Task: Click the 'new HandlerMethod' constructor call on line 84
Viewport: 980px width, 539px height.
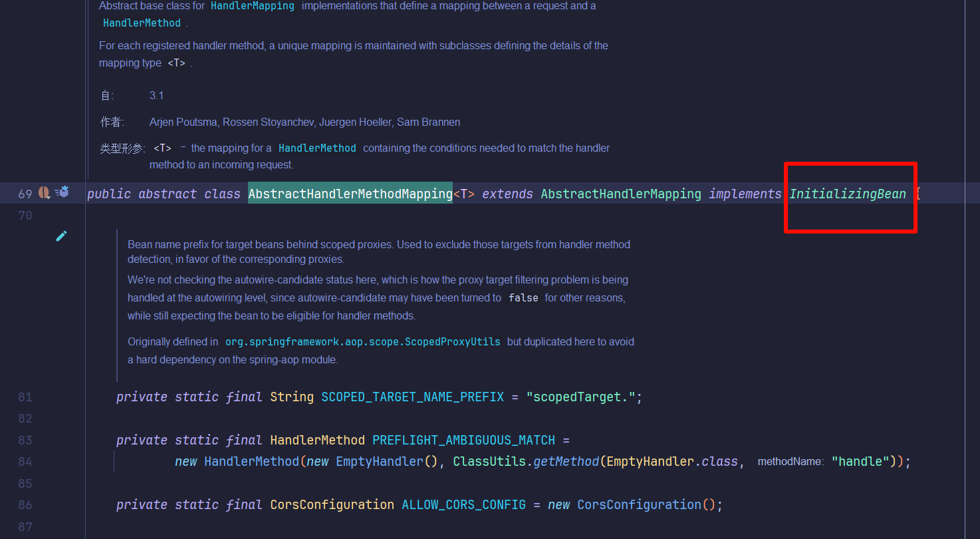Action: (x=237, y=462)
